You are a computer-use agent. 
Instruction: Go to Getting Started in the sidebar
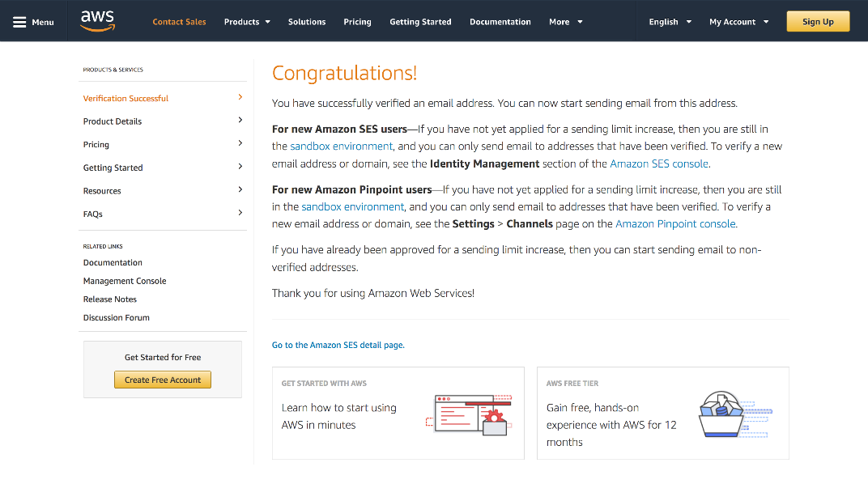tap(113, 168)
